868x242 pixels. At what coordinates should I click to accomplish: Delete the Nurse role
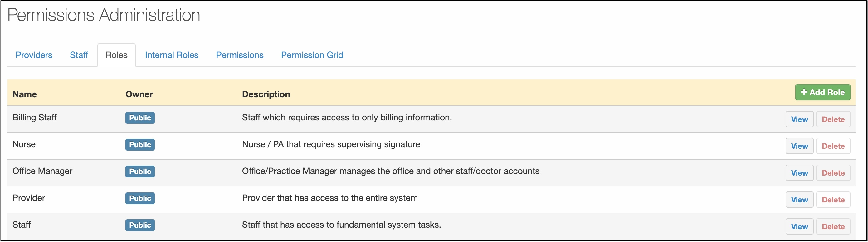[x=833, y=146]
